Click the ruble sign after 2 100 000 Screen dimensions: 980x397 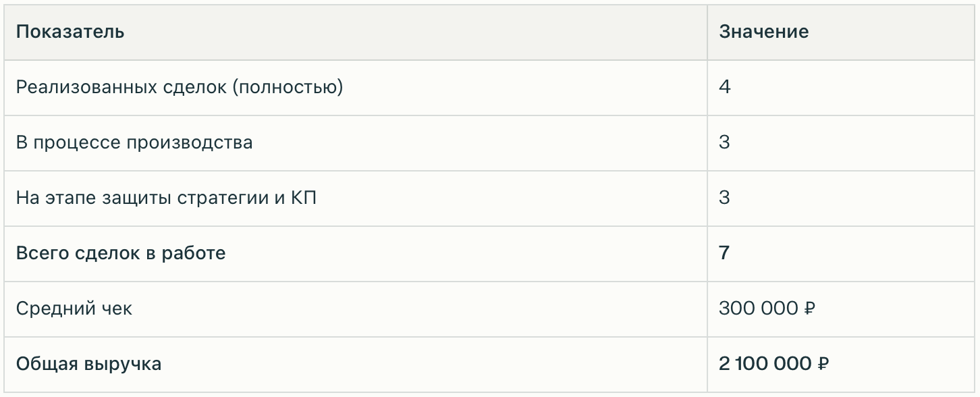tap(823, 365)
